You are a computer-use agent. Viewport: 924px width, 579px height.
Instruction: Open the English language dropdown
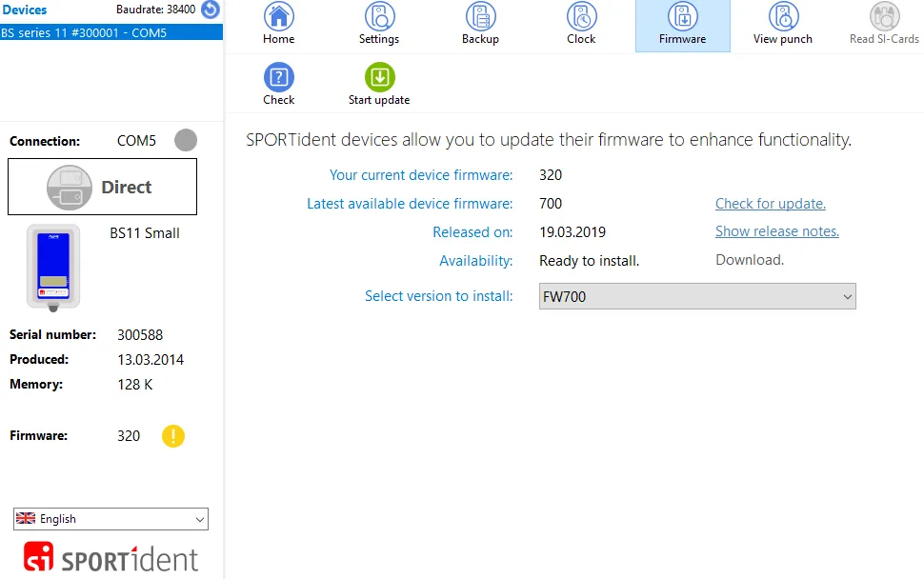tap(110, 519)
